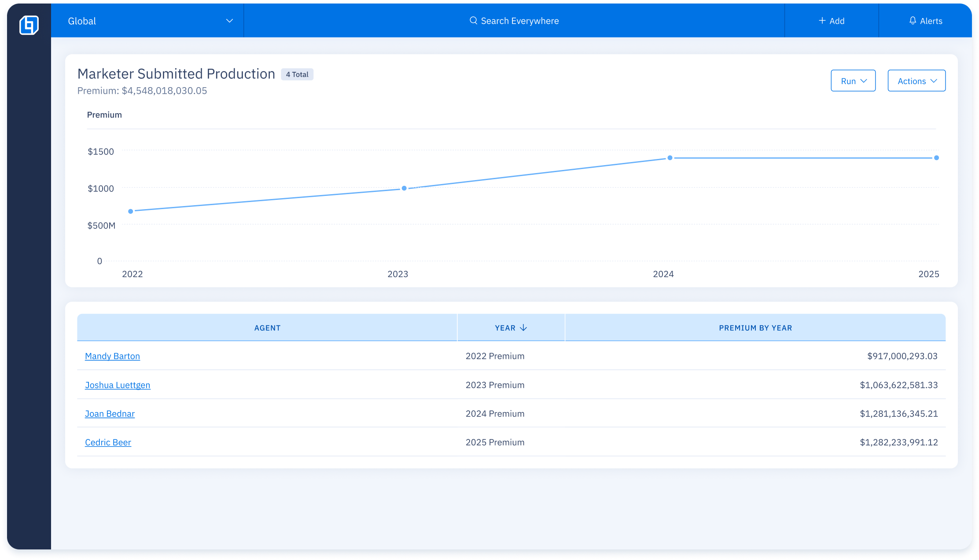The height and width of the screenshot is (560, 979).
Task: Open Cedric Beer agent link
Action: pyautogui.click(x=108, y=442)
